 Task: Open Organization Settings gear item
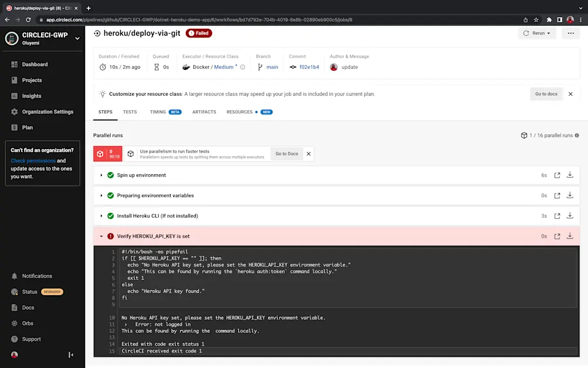click(x=42, y=112)
